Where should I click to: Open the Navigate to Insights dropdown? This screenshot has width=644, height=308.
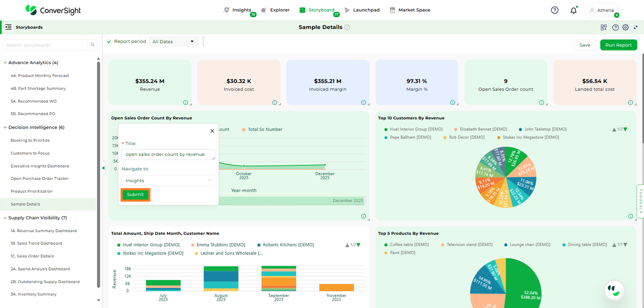tap(168, 181)
